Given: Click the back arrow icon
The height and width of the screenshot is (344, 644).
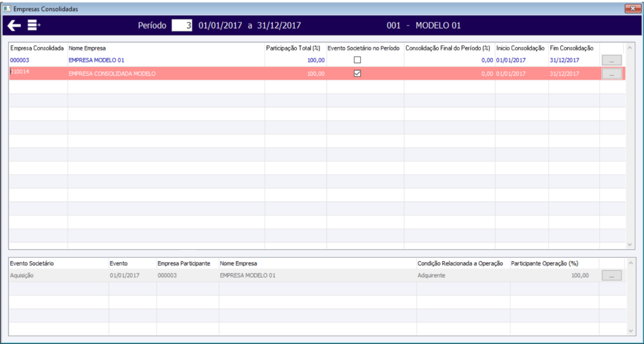Looking at the screenshot, I should (14, 26).
